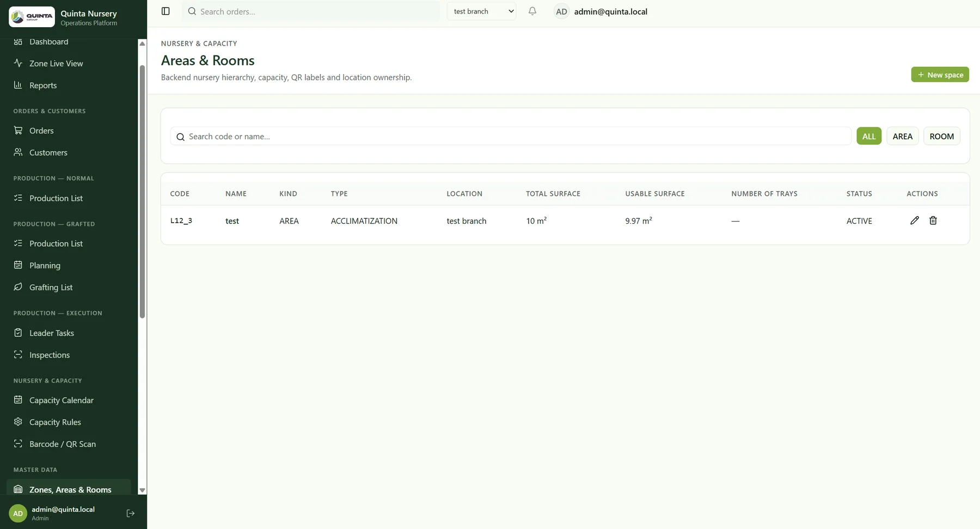Viewport: 980px width, 529px height.
Task: Open the branch selector dropdown
Action: point(481,11)
